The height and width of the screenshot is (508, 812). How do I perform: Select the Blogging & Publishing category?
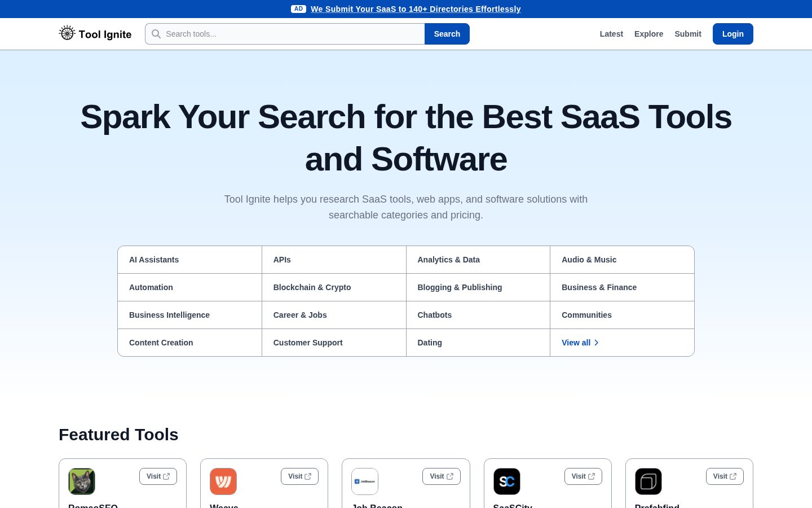pos(478,287)
